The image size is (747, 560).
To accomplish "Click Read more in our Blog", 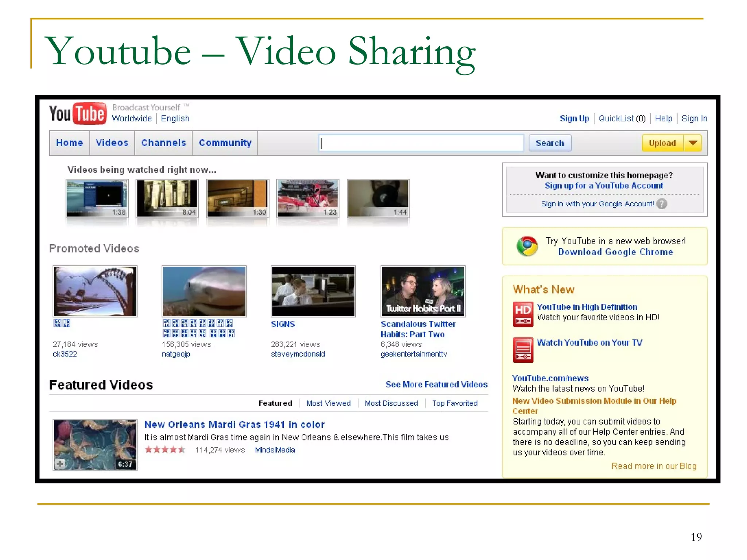I will (x=654, y=466).
